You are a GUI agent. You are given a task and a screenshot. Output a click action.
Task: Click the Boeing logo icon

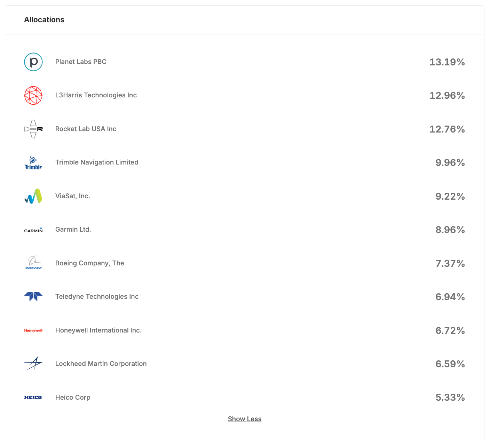pos(33,263)
